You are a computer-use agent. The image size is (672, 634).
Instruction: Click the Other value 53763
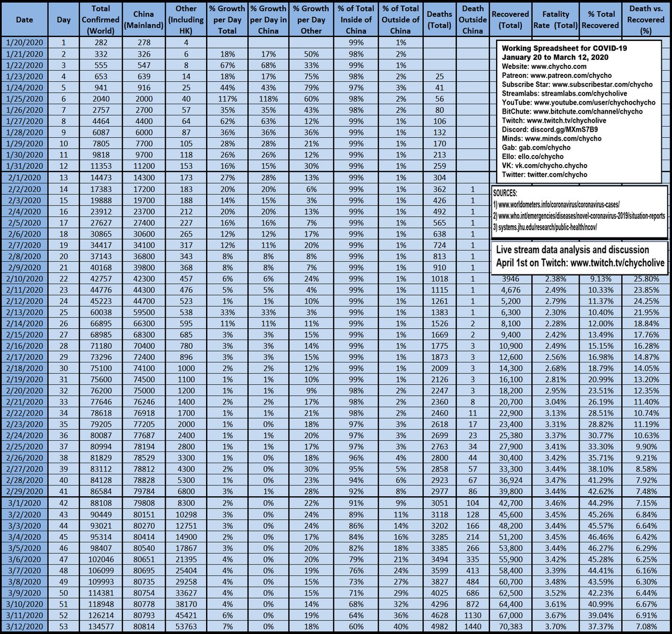coord(186,626)
